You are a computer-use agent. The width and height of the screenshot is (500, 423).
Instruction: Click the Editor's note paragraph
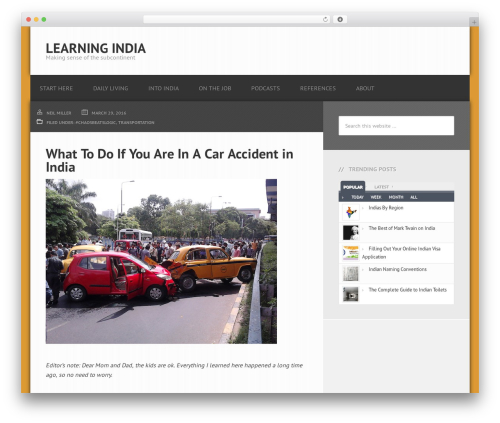coord(174,370)
